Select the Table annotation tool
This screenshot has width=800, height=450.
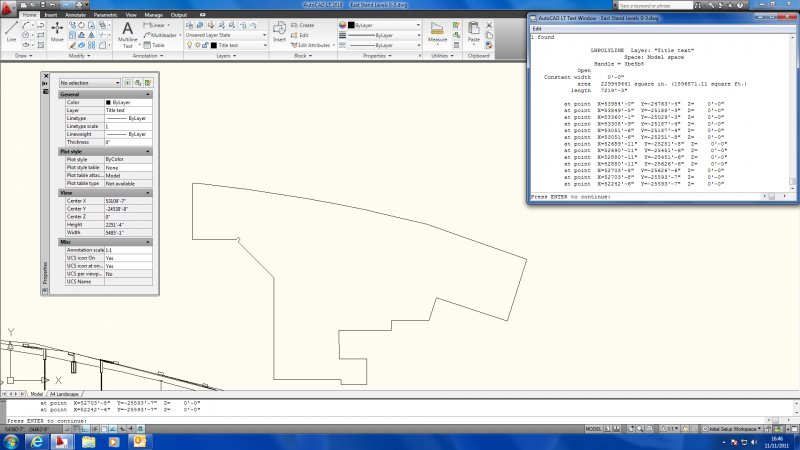(x=154, y=45)
